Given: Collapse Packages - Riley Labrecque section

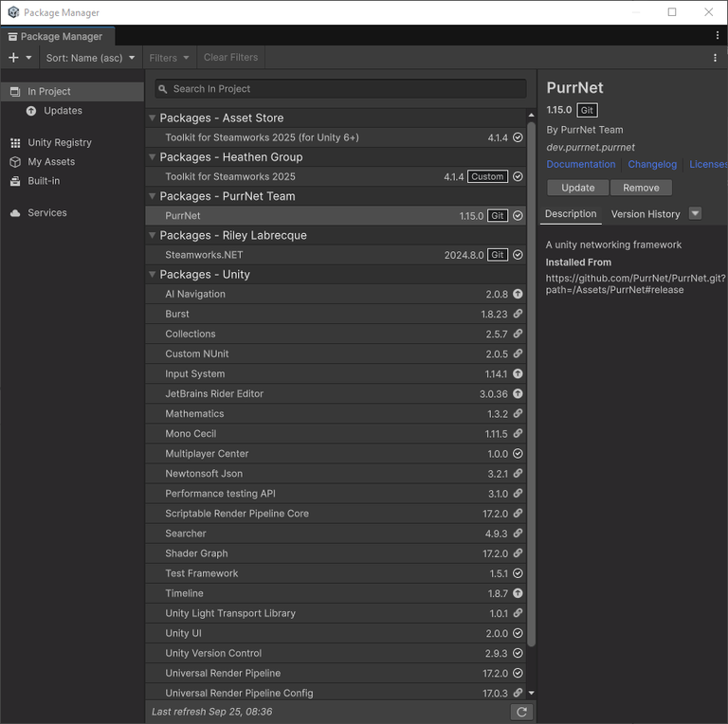Looking at the screenshot, I should point(152,235).
